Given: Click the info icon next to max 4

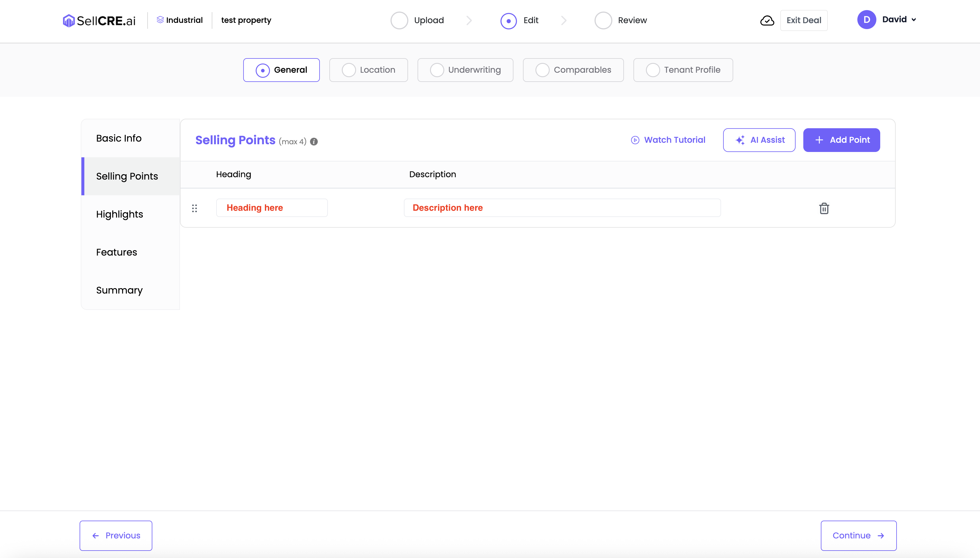Looking at the screenshot, I should [314, 142].
